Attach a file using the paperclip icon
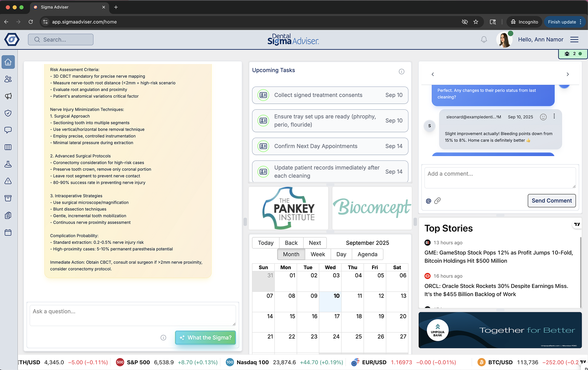The width and height of the screenshot is (588, 370). [x=438, y=201]
